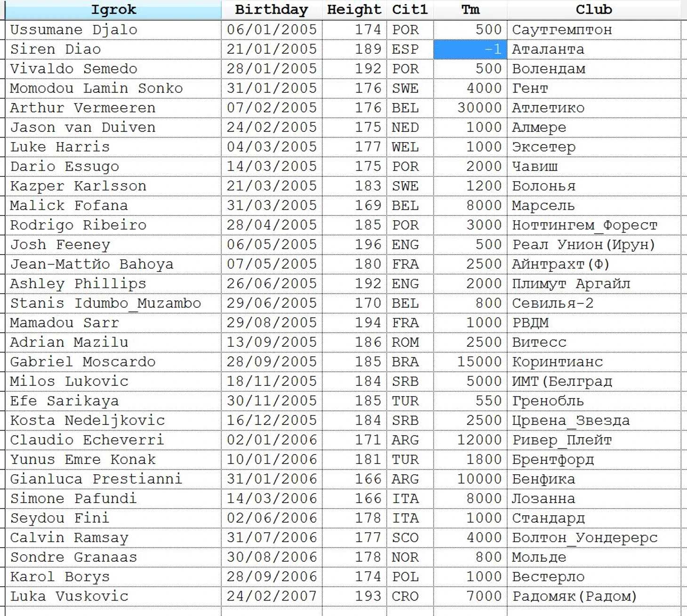Select the highlighted -1 cell for Siren Diao
Image resolution: width=687 pixels, height=616 pixels.
click(x=470, y=49)
